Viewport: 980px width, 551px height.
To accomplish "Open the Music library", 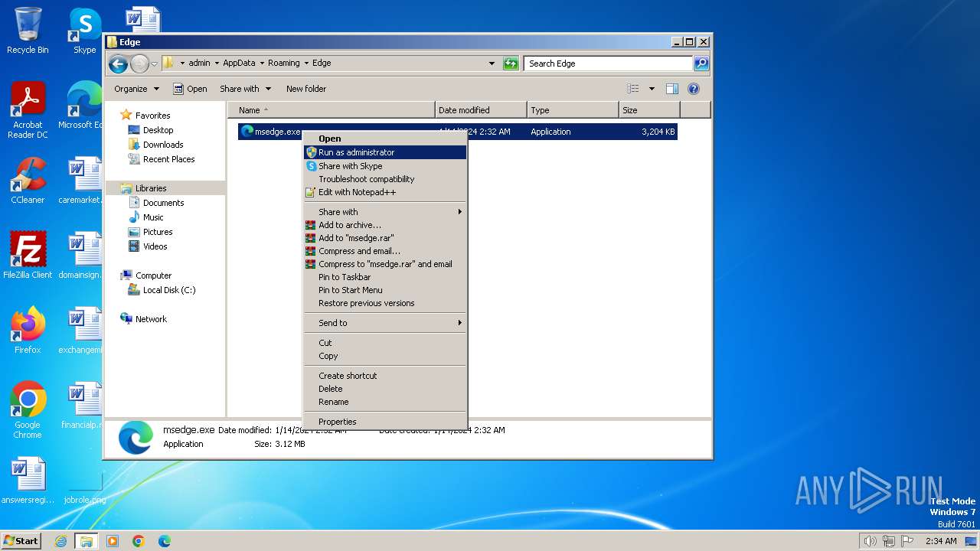I will coord(153,217).
